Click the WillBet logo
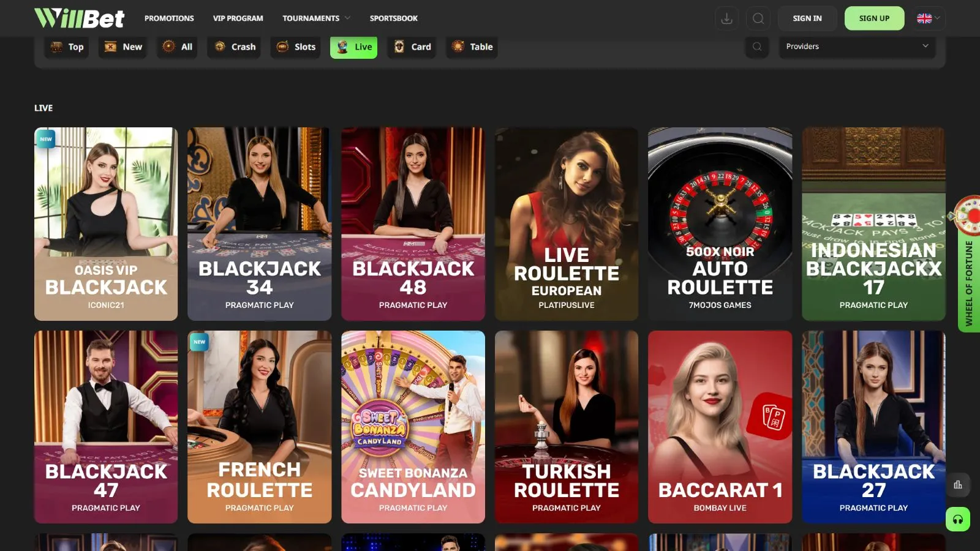The height and width of the screenshot is (551, 980). tap(80, 18)
